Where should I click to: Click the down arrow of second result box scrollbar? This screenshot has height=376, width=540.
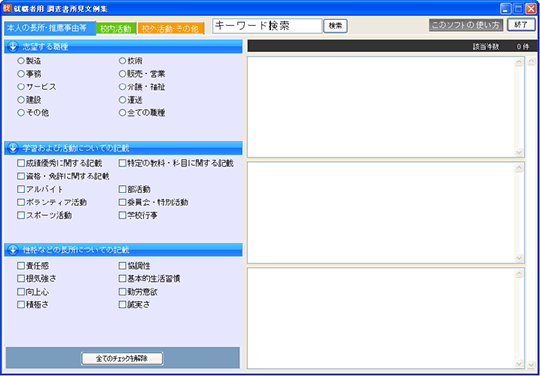tap(519, 258)
